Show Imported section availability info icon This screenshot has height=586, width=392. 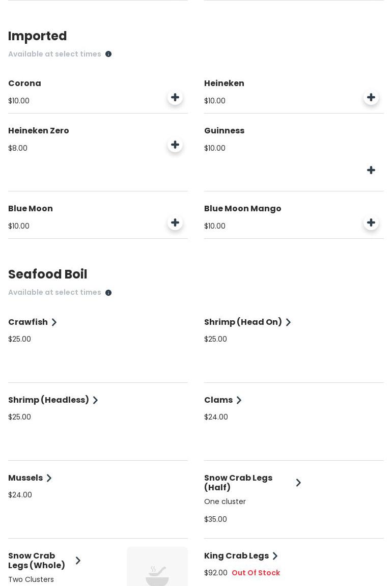pos(108,54)
